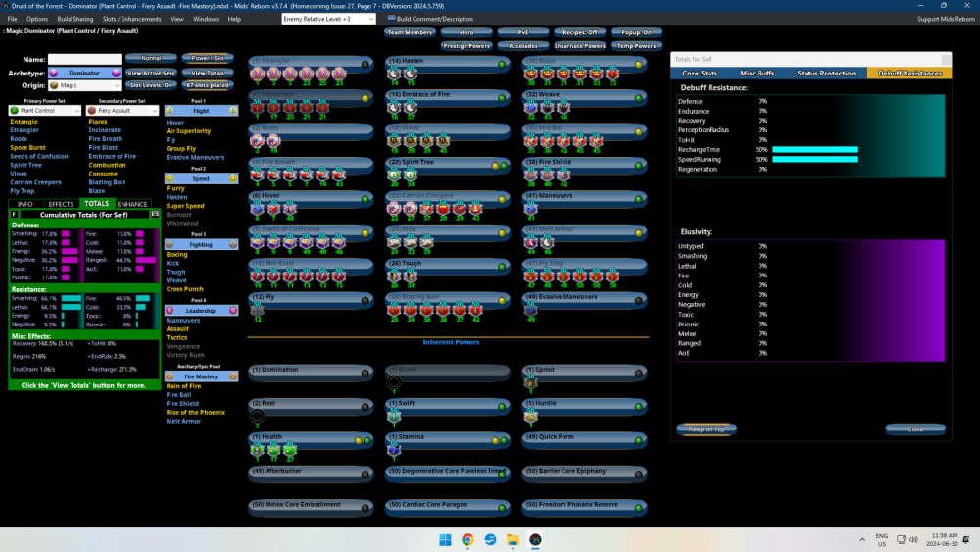Open the Pool 3 Fighting selector

coord(201,245)
